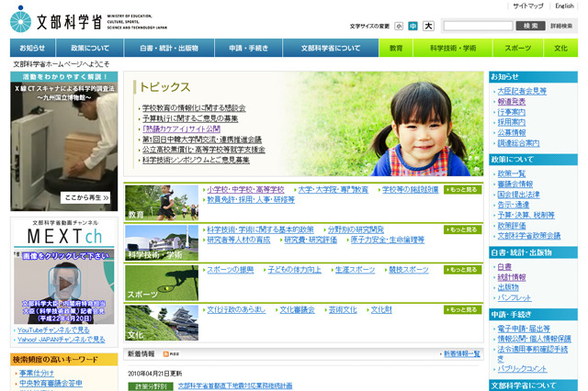
Task: Open 研究費・研究評価 link
Action: [x=311, y=240]
